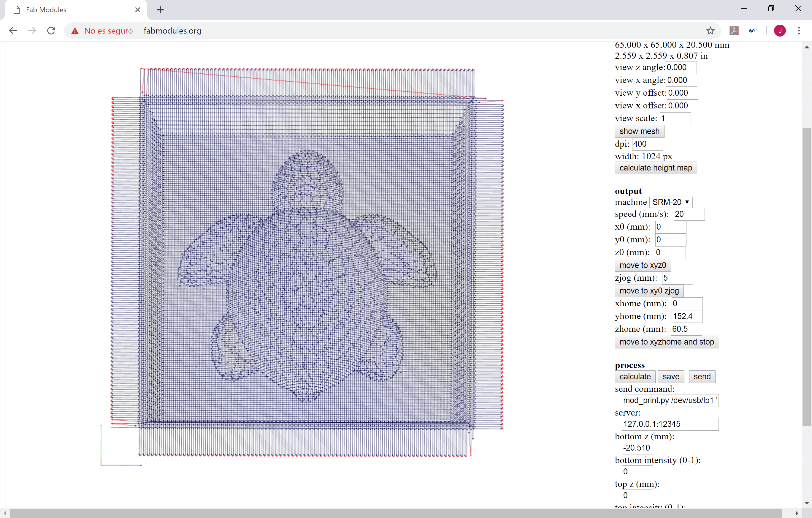
Task: Open the PDF extension icon
Action: click(734, 31)
